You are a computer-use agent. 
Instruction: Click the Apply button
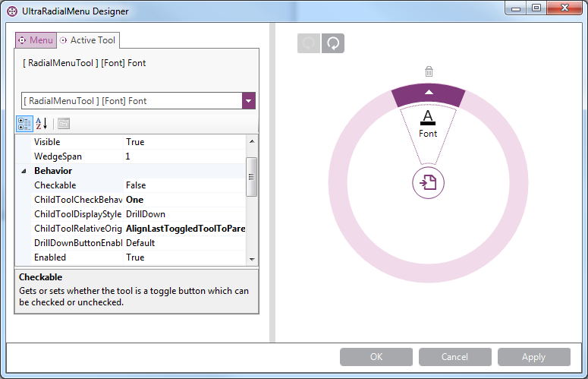coord(533,357)
